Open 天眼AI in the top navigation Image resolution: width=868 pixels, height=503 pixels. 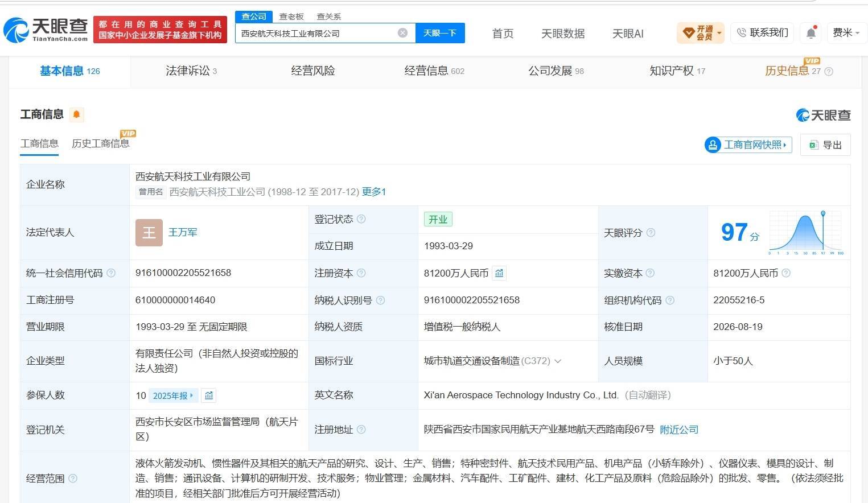(628, 34)
